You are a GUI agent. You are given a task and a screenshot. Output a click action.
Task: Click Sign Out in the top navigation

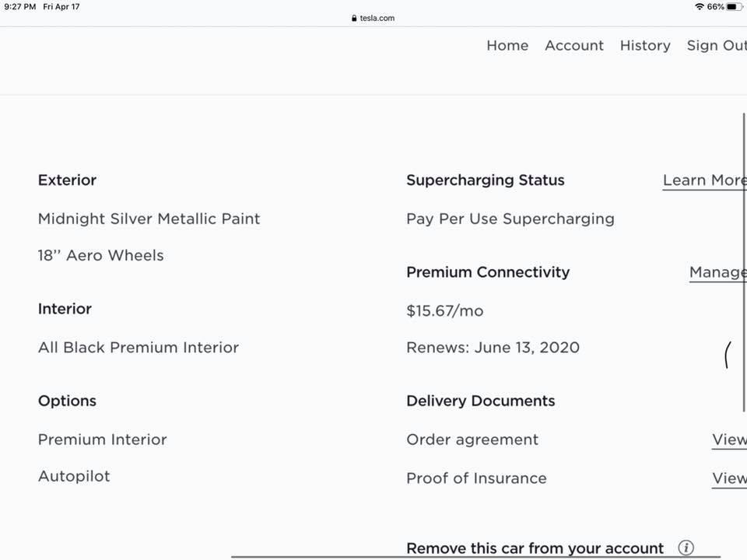[x=716, y=45]
